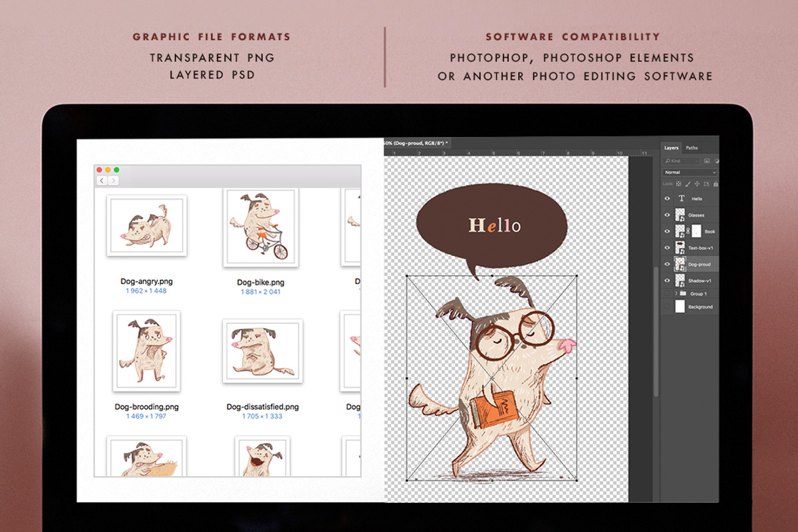Image resolution: width=798 pixels, height=532 pixels.
Task: Click the Hello text in speech bubble
Action: tap(495, 225)
